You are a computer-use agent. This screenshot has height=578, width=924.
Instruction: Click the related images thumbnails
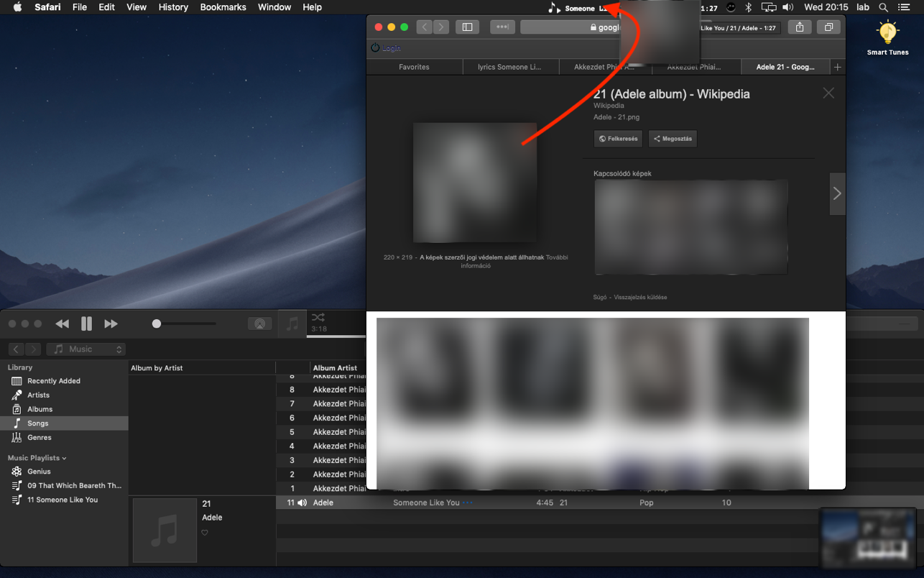(x=691, y=227)
